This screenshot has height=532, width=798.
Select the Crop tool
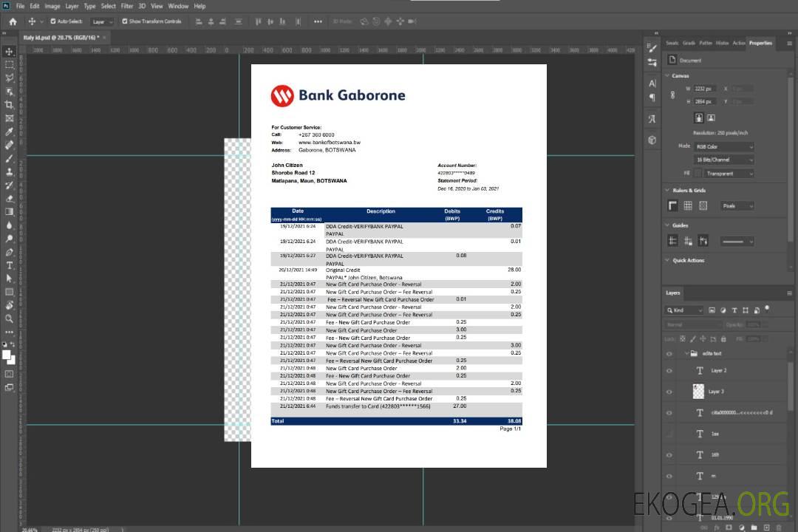tap(9, 105)
